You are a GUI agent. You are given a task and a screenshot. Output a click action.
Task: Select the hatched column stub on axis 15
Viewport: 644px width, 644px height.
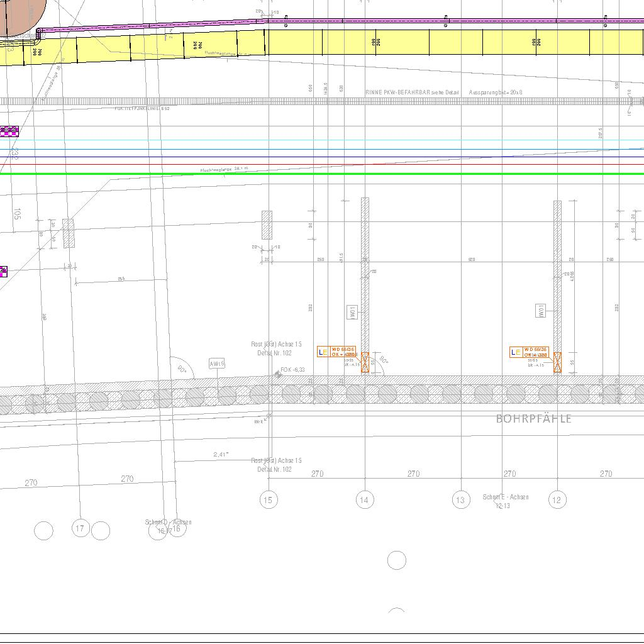(267, 225)
